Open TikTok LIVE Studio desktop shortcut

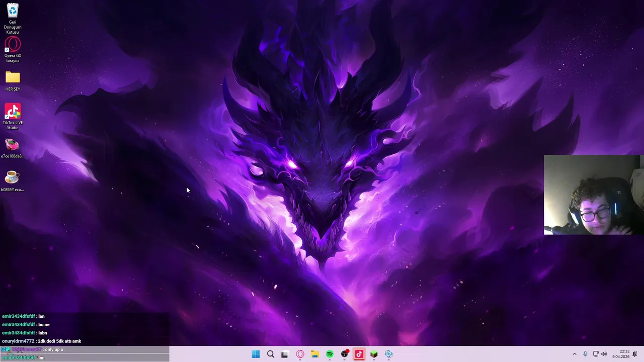pos(13,117)
